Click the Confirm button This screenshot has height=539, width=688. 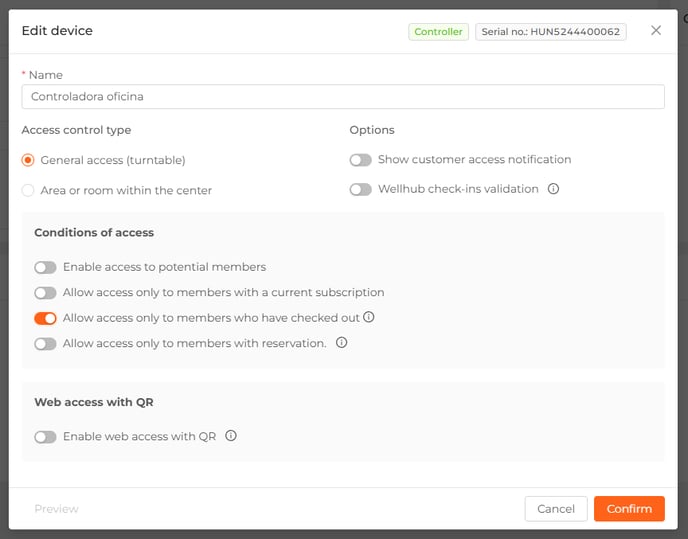pos(629,509)
